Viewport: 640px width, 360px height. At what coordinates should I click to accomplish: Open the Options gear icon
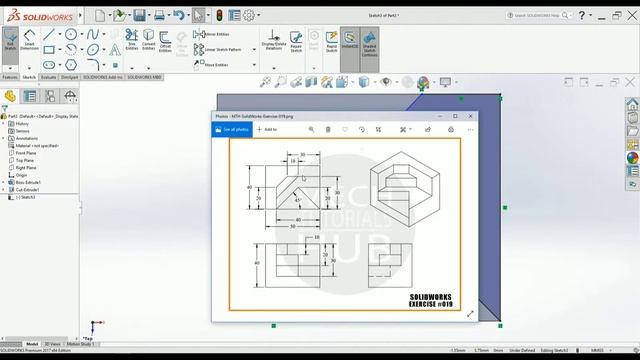click(x=249, y=16)
